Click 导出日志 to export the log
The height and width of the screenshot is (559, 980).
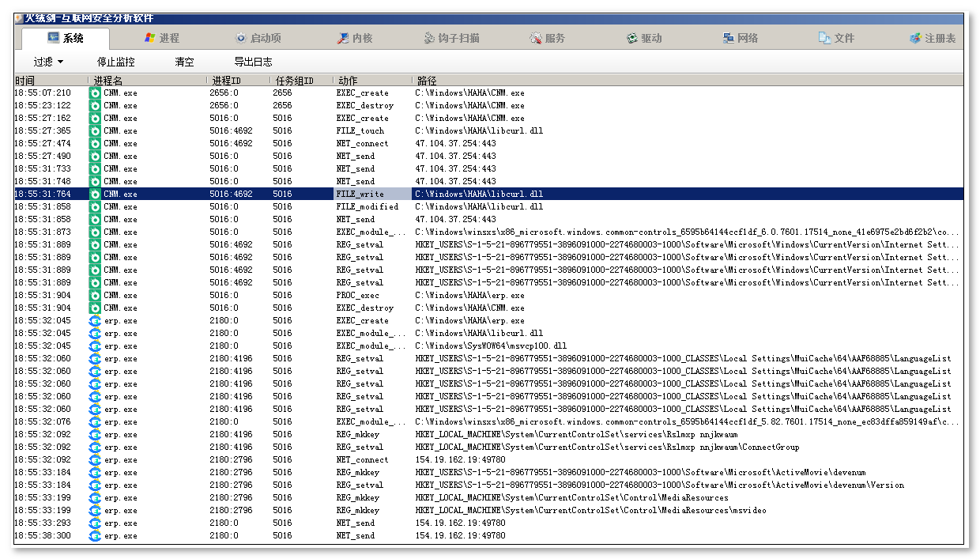[x=253, y=62]
